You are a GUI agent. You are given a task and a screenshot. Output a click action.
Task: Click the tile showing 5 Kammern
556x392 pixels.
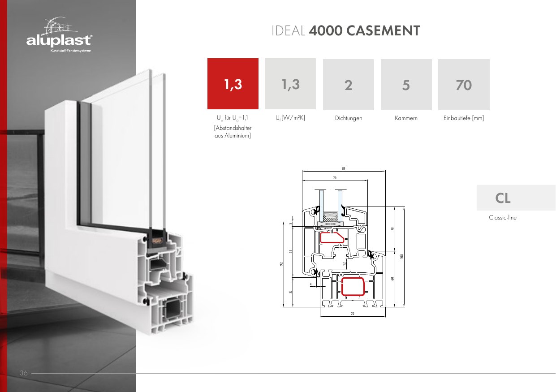coord(406,85)
